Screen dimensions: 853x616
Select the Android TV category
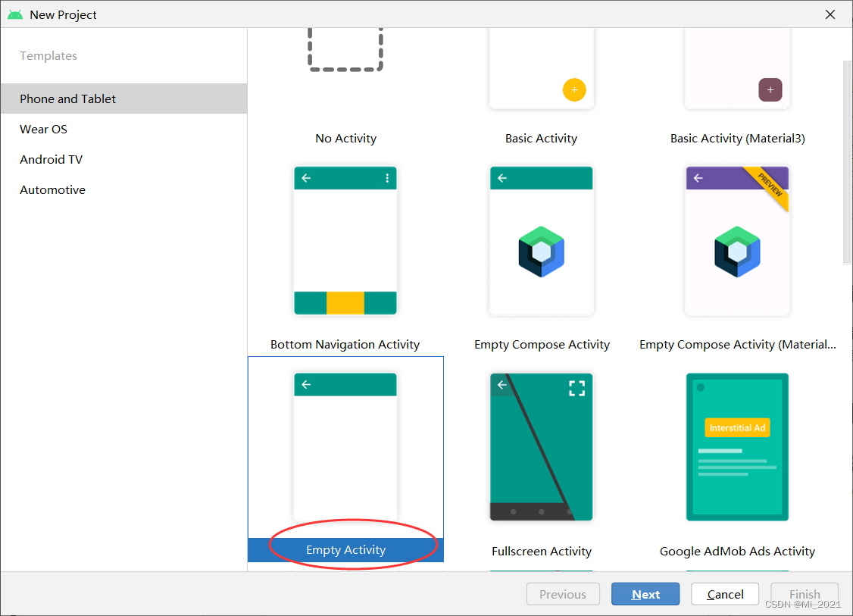[124, 159]
